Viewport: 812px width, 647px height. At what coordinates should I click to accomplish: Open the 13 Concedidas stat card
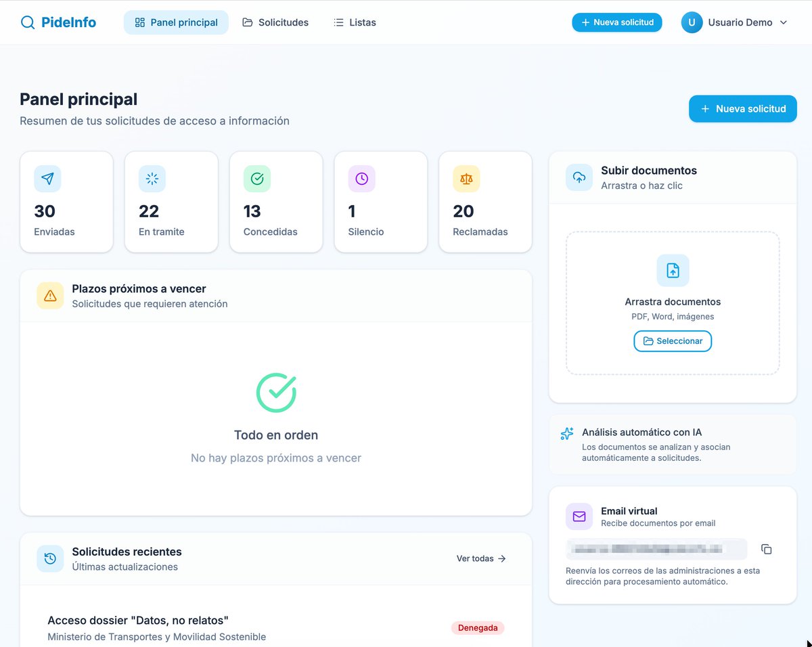[276, 202]
